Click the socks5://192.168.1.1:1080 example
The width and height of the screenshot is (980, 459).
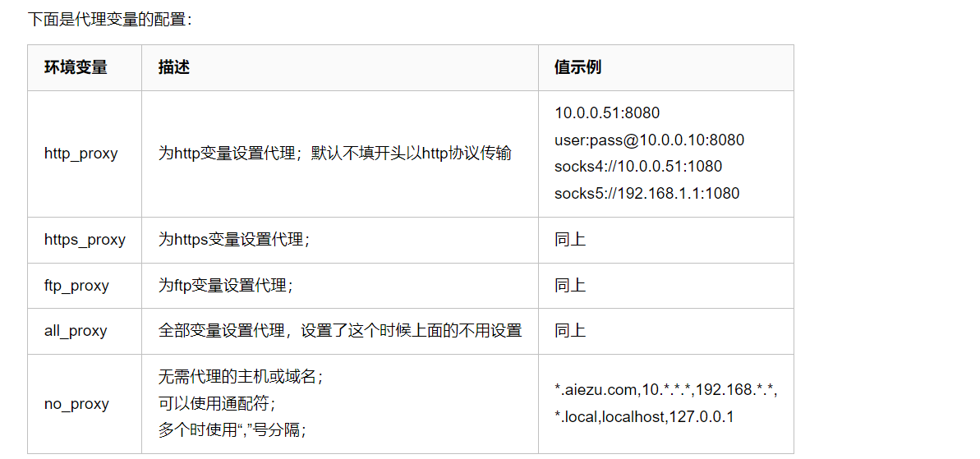click(x=646, y=194)
